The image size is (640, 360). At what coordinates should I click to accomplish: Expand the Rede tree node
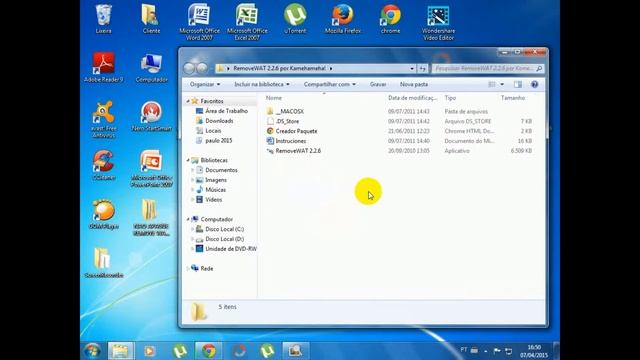tap(188, 269)
